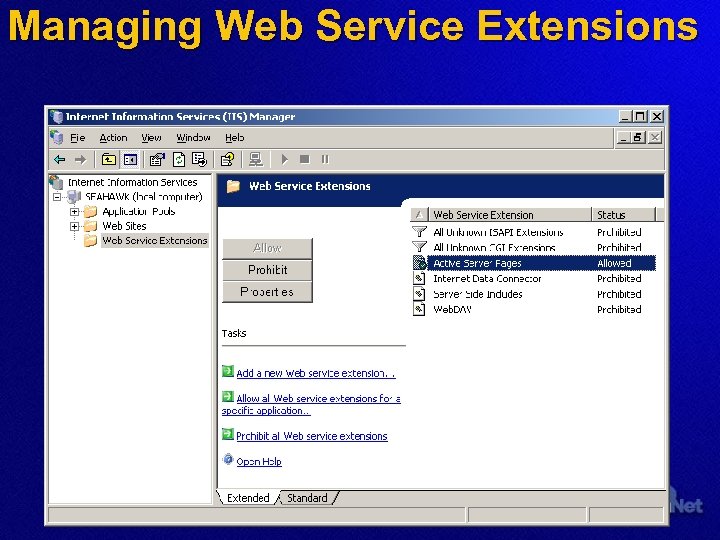Click the Stop item square icon

[x=304, y=159]
